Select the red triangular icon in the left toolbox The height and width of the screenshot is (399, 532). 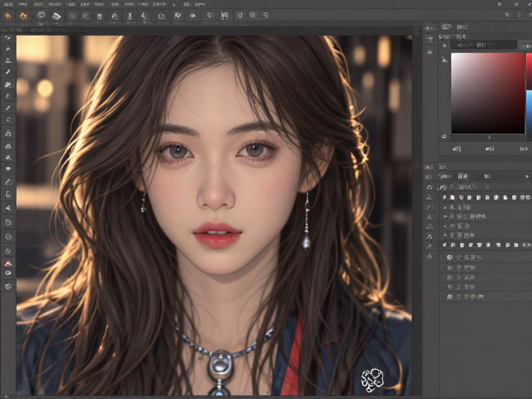[x=8, y=263]
